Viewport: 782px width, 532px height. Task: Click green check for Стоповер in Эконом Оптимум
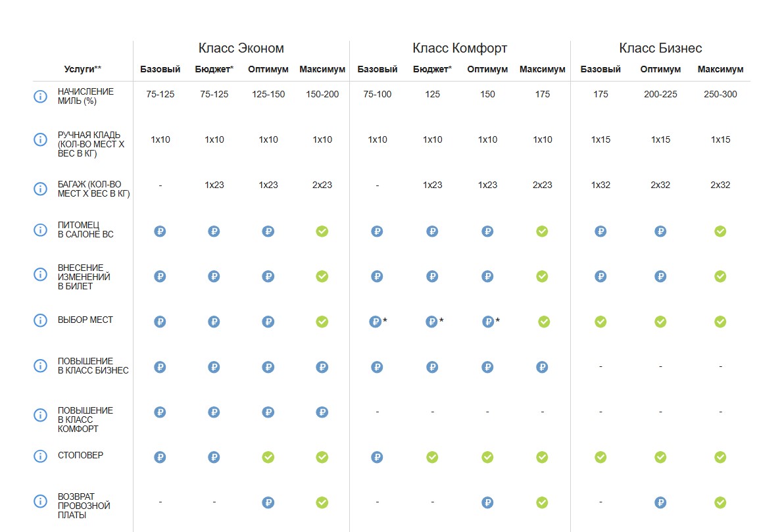point(268,457)
